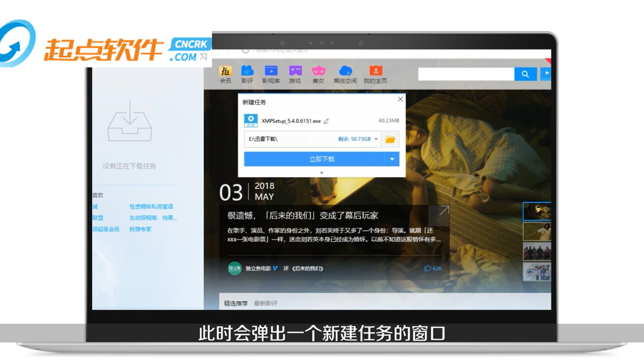Click the search input field in toolbar

(x=466, y=74)
